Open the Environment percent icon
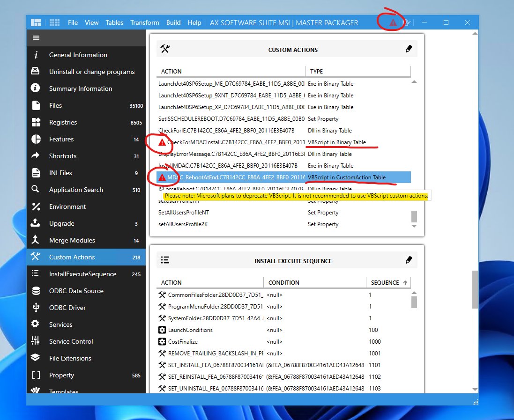Image resolution: width=514 pixels, height=420 pixels. point(36,206)
